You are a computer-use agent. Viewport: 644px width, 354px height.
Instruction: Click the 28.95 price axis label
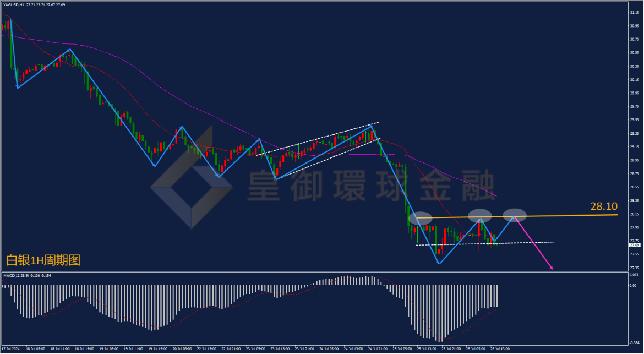pos(634,160)
